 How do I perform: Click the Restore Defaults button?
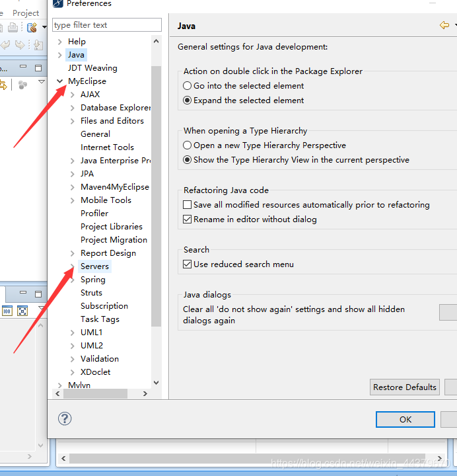pyautogui.click(x=405, y=387)
